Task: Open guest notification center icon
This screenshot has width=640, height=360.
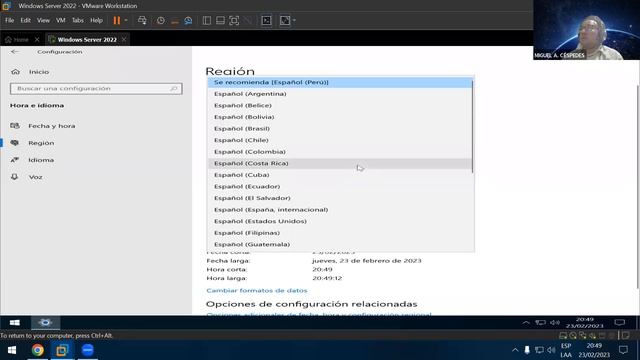Action: tap(620, 322)
